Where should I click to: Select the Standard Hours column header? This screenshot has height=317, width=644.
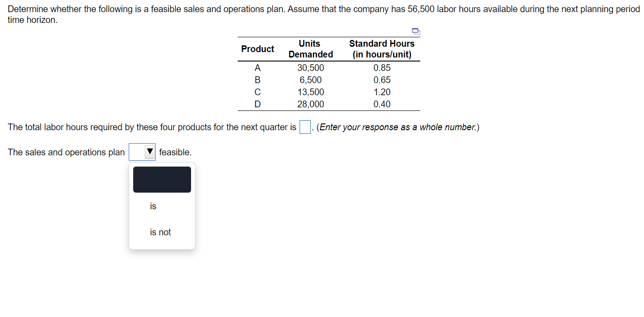point(382,48)
